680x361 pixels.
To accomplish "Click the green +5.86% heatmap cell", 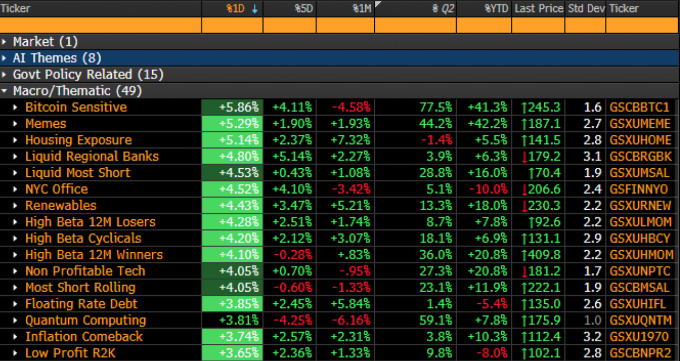I will (232, 107).
